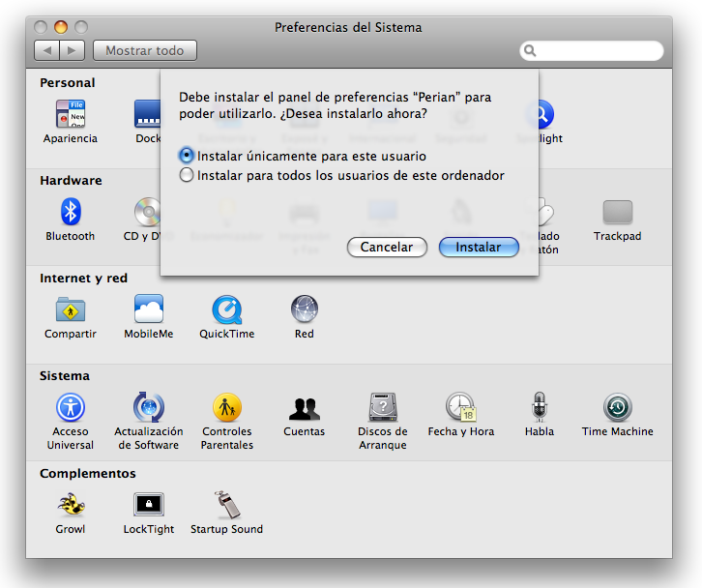Open the Dock preference pane

coord(148,121)
